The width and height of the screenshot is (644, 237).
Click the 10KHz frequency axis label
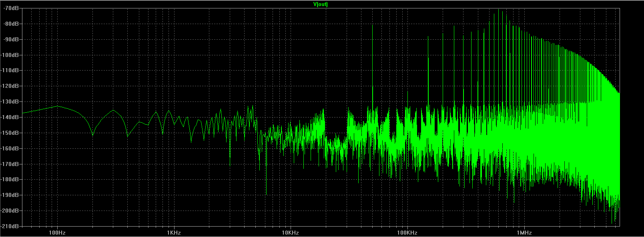coord(291,233)
